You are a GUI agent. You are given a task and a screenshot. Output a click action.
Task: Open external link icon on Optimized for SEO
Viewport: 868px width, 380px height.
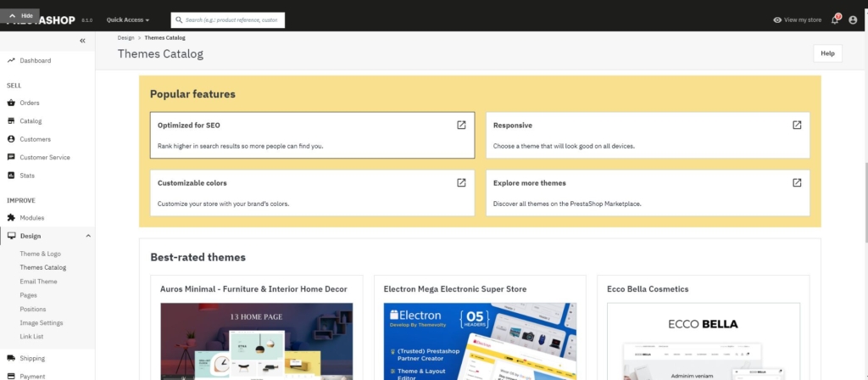(461, 126)
